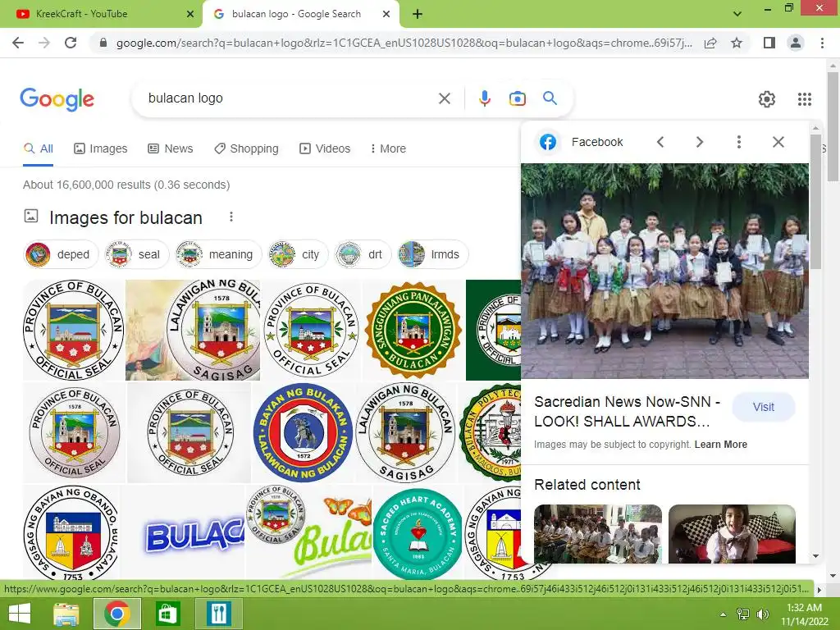
Task: Click the bulacan logo search field
Action: (290, 98)
